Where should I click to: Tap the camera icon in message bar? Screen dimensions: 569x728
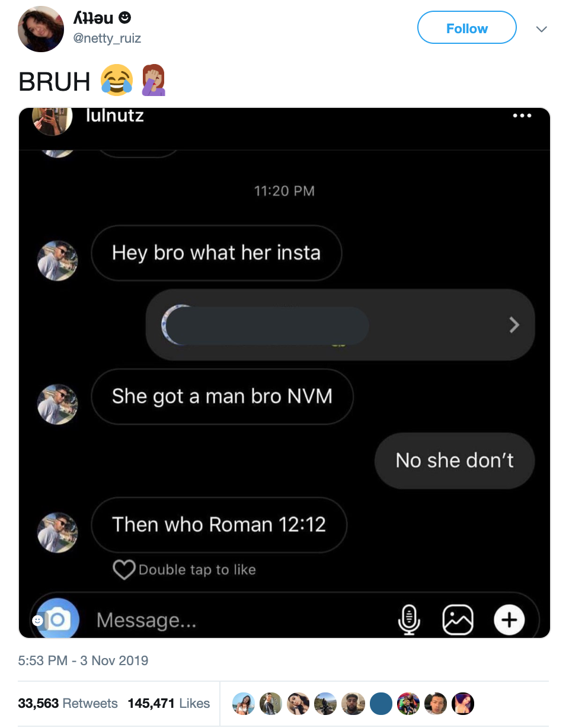click(x=58, y=618)
